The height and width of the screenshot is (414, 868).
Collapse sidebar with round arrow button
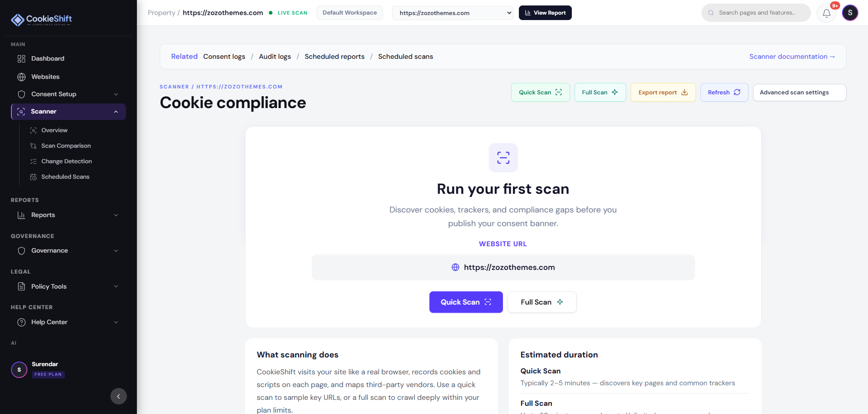pyautogui.click(x=119, y=396)
